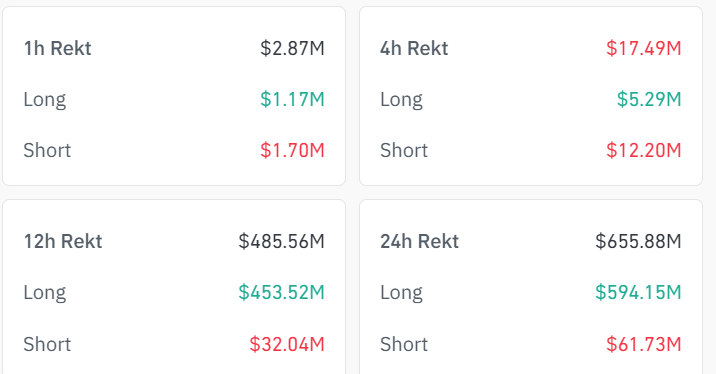Click the 12h Short value $32.04M
Viewport: 716px width, 374px height.
click(x=287, y=344)
